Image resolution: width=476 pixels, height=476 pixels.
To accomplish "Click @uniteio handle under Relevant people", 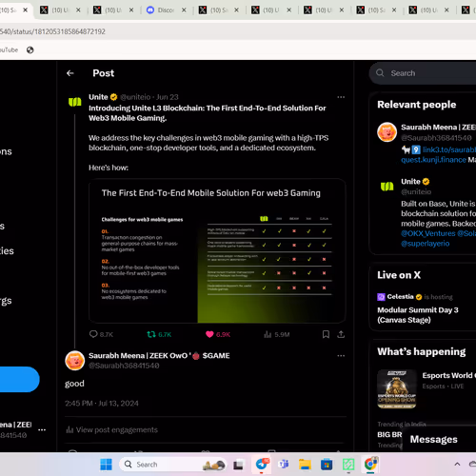I will (416, 191).
